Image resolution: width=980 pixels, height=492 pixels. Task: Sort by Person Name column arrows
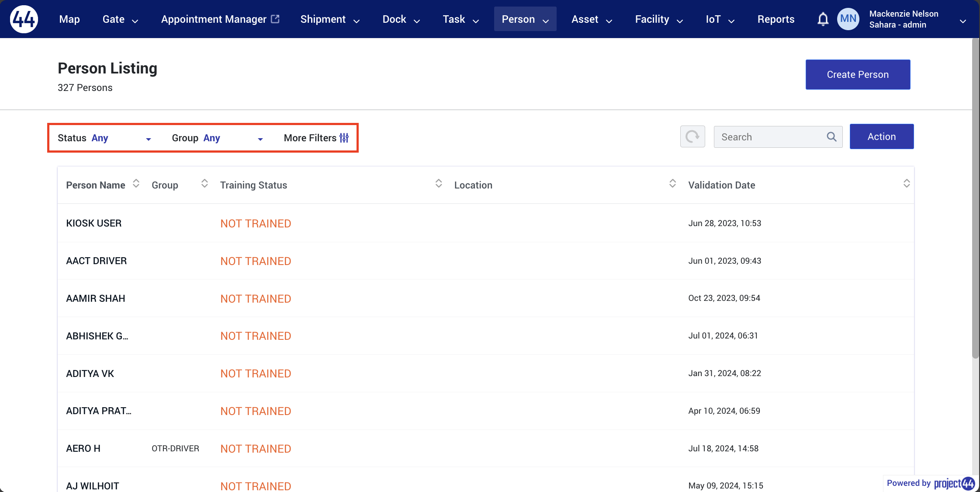click(136, 184)
